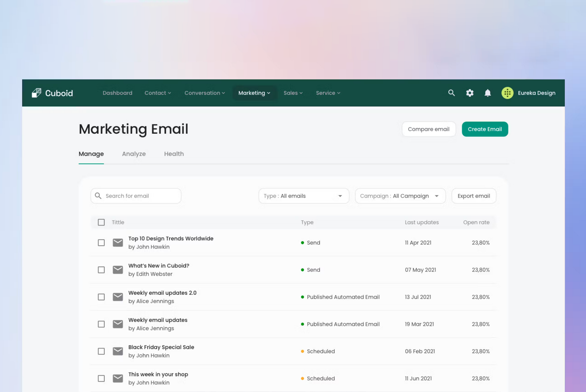
Task: Open the Health tab
Action: pyautogui.click(x=174, y=154)
